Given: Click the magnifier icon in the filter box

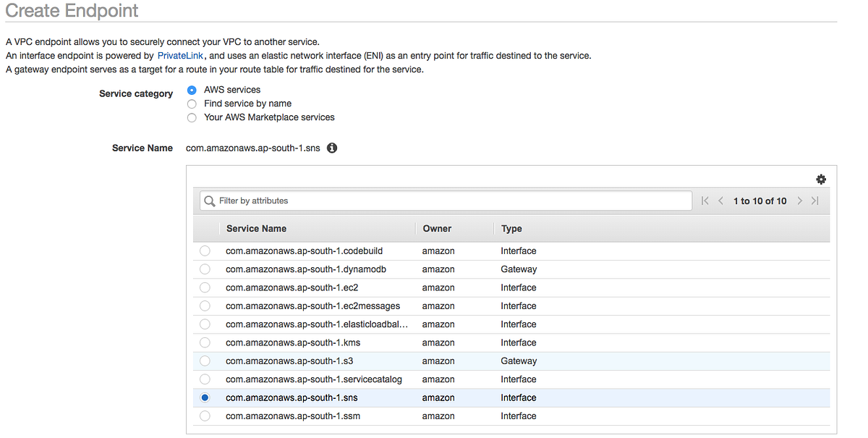Looking at the screenshot, I should pos(210,201).
